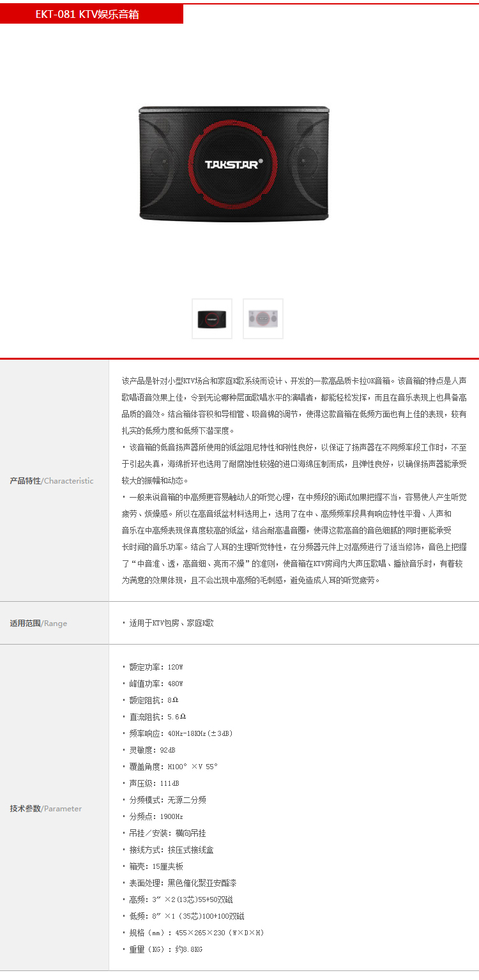479x980 pixels.
Task: Click the 适用范围/Range section label
Action: pos(38,623)
